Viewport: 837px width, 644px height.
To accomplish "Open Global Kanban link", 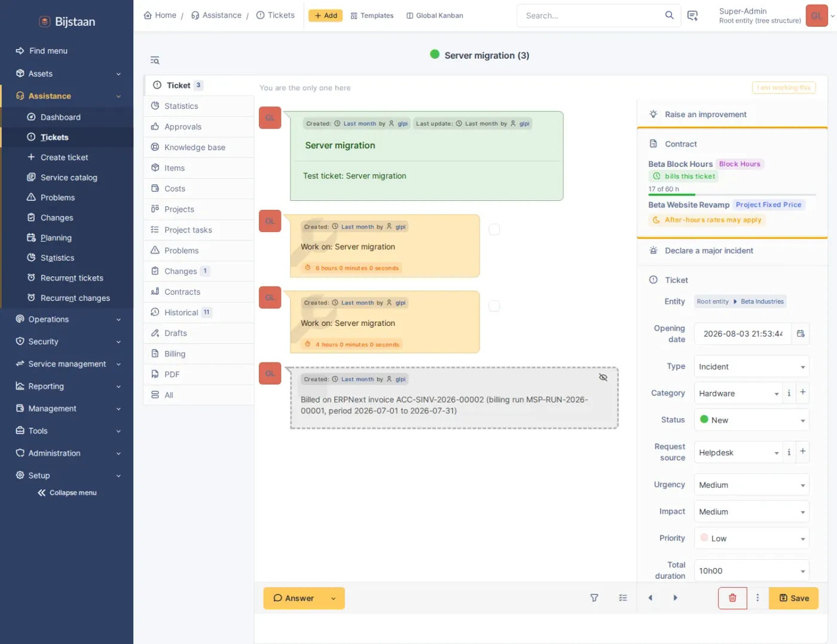I will tap(435, 16).
